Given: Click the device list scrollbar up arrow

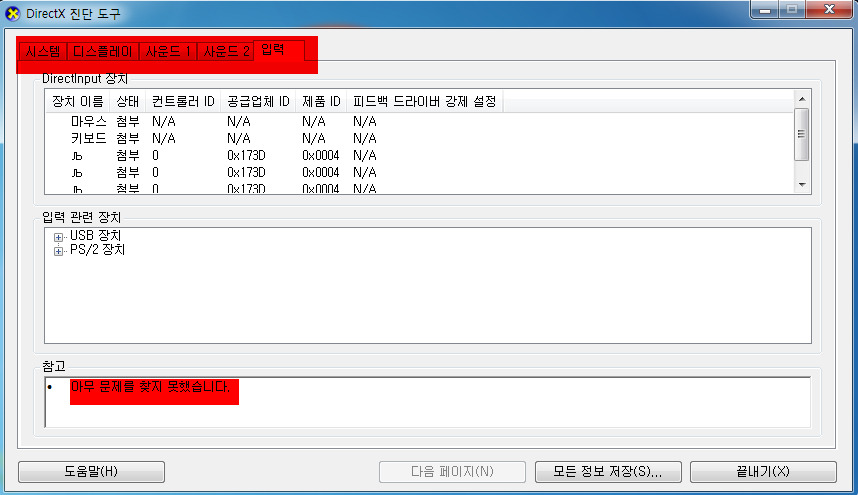Looking at the screenshot, I should click(x=801, y=98).
